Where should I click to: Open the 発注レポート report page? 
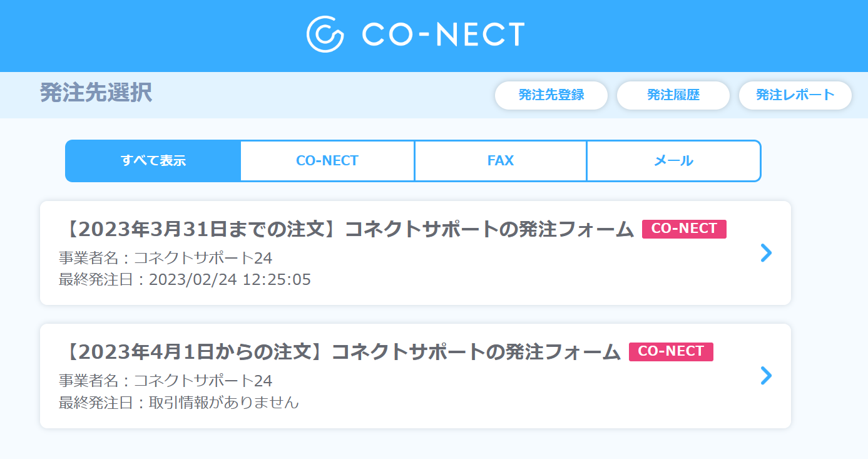click(x=795, y=95)
